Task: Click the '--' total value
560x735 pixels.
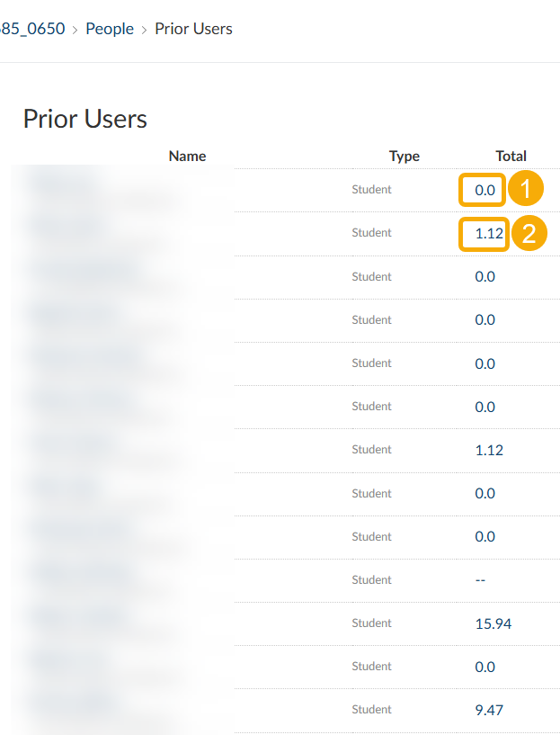Action: 480,580
